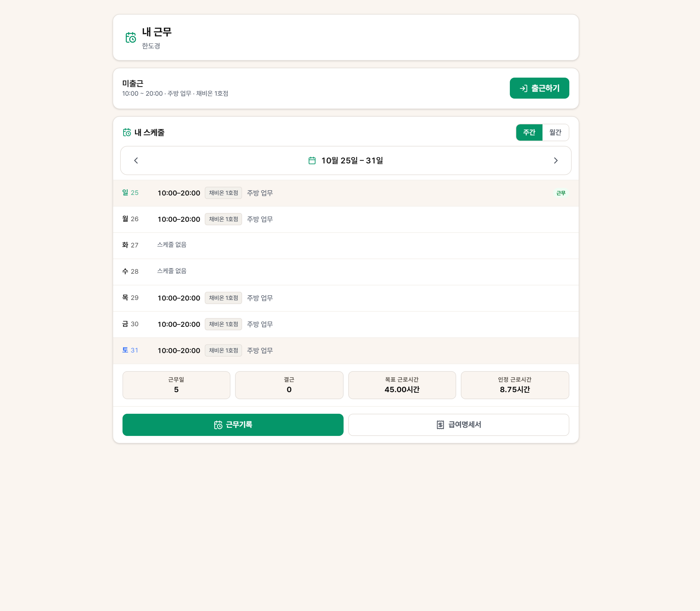
Task: Select the 월 26 schedule row
Action: click(346, 219)
